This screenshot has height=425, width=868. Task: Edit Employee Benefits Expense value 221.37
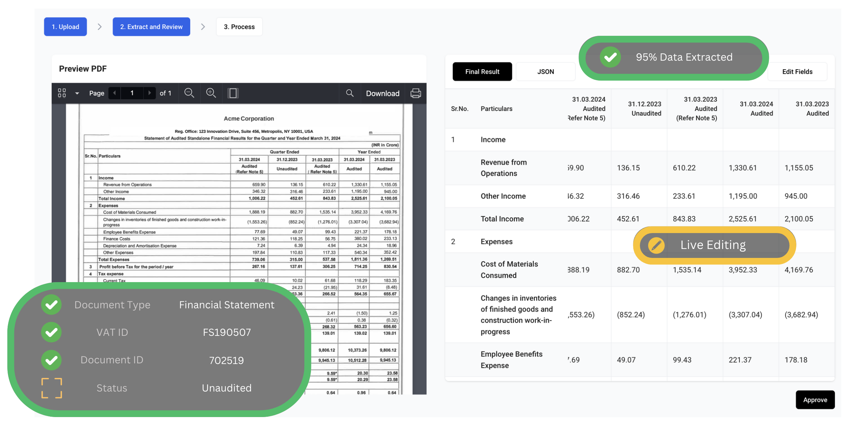[740, 360]
